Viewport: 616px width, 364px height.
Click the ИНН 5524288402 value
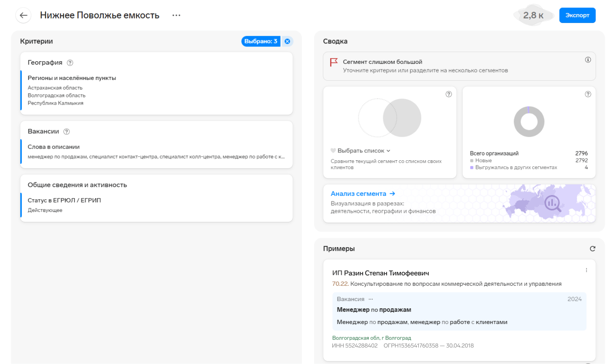click(355, 346)
